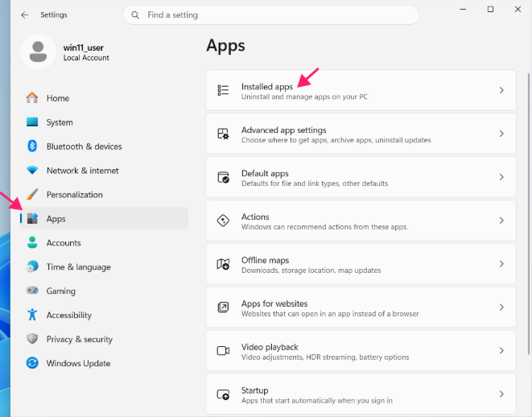Click the Apps icon in sidebar
532x417 pixels.
(32, 218)
